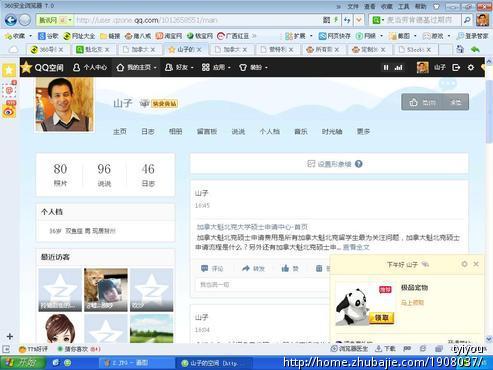This screenshot has height=370, width=493.
Task: Open the 日志 profile tab
Action: point(148,132)
